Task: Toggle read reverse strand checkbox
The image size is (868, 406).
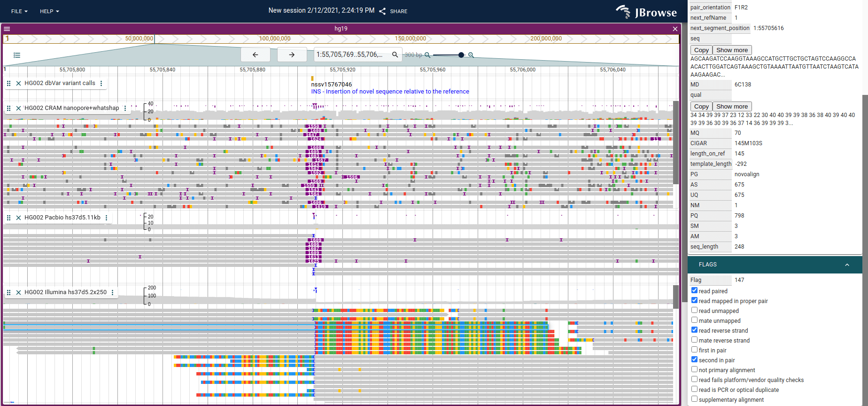Action: pos(694,330)
